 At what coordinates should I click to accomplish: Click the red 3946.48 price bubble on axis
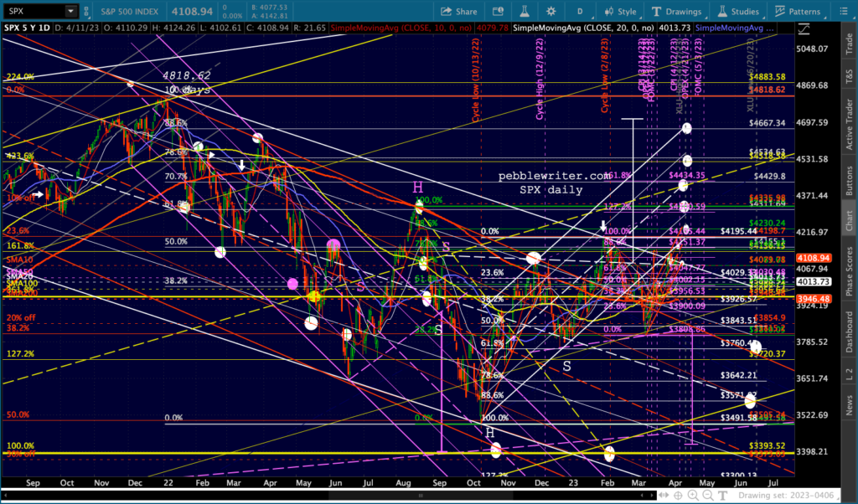pyautogui.click(x=814, y=299)
